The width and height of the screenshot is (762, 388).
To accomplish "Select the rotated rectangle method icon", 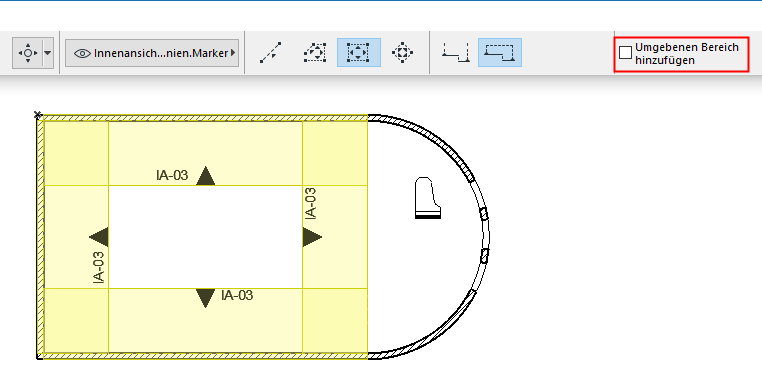I will [x=402, y=53].
